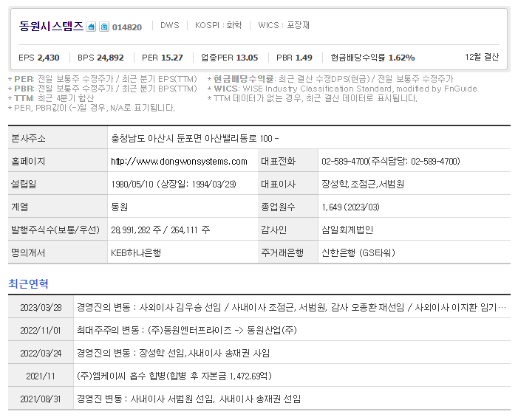Click the truncated 사외이사 김우승 선임 entry

[x=292, y=308]
